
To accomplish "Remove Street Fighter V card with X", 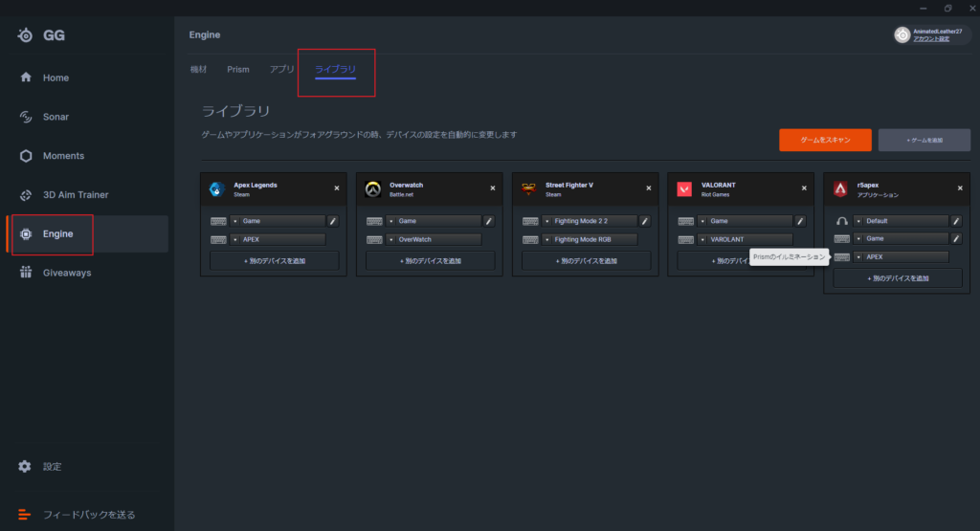I will click(x=649, y=188).
